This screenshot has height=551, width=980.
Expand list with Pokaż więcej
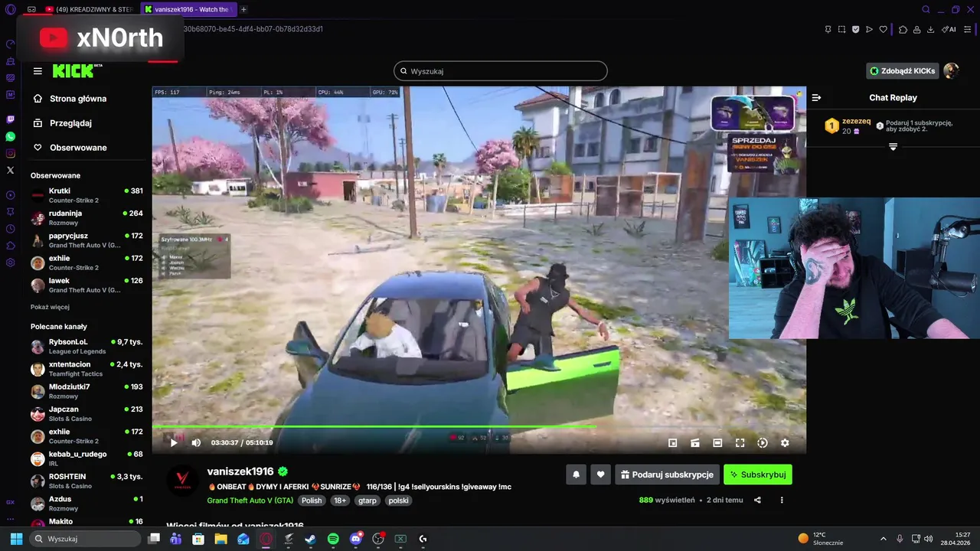[x=50, y=307]
